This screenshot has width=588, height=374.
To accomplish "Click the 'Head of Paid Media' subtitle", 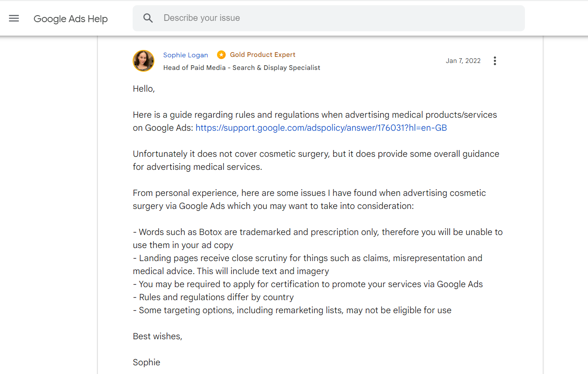I will click(241, 68).
